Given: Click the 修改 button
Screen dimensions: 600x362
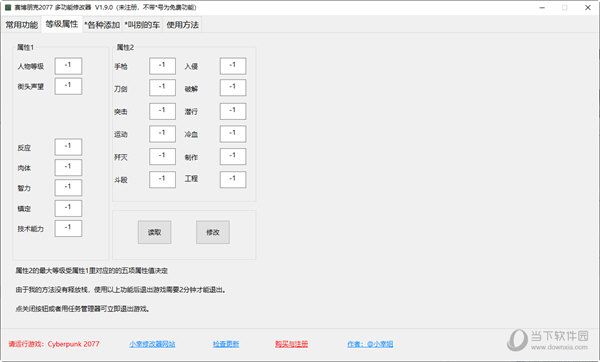Looking at the screenshot, I should [213, 232].
